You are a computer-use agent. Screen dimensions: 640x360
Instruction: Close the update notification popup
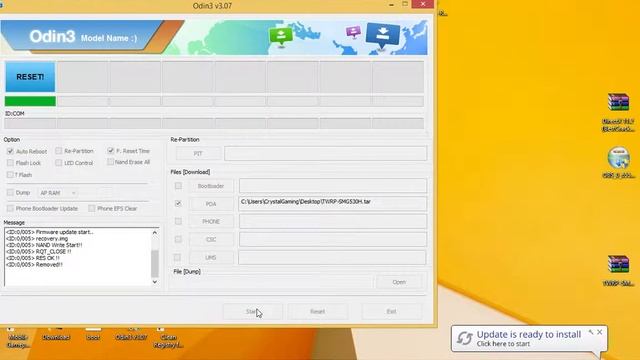(600, 332)
